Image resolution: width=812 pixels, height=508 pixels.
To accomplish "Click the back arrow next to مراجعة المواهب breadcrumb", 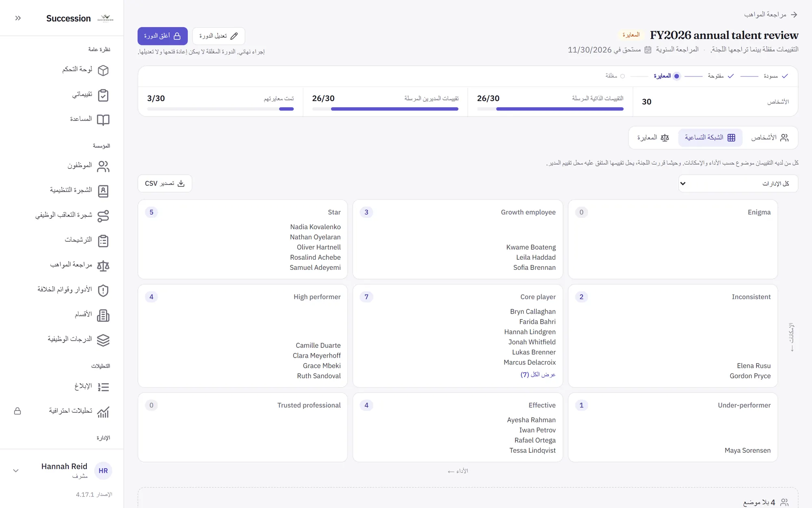I will click(x=794, y=15).
